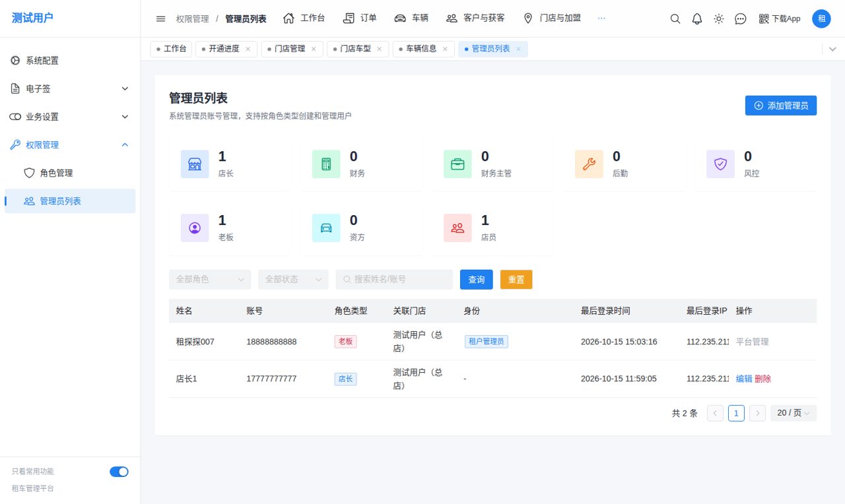Viewport: 845px width, 504px height.
Task: Open the search magnifier in header
Action: (x=675, y=18)
